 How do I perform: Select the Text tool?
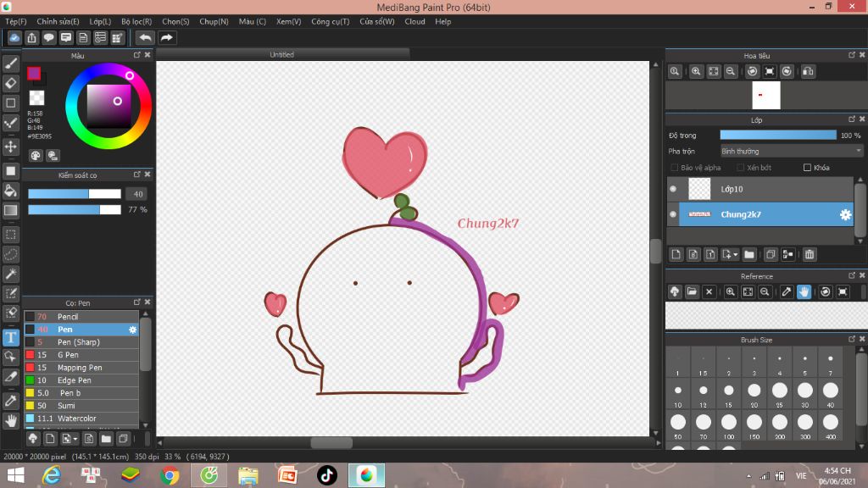pyautogui.click(x=10, y=337)
